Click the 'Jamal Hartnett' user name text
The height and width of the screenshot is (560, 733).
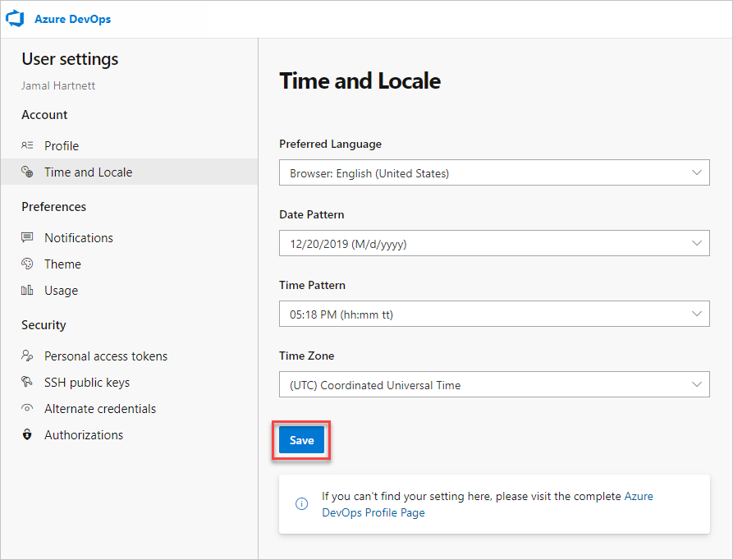58,85
